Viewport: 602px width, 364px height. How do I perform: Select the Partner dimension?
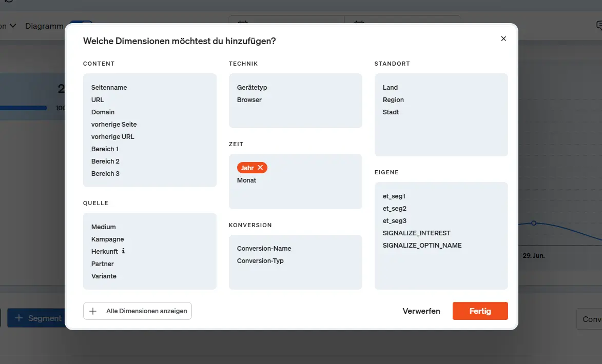[x=103, y=264]
